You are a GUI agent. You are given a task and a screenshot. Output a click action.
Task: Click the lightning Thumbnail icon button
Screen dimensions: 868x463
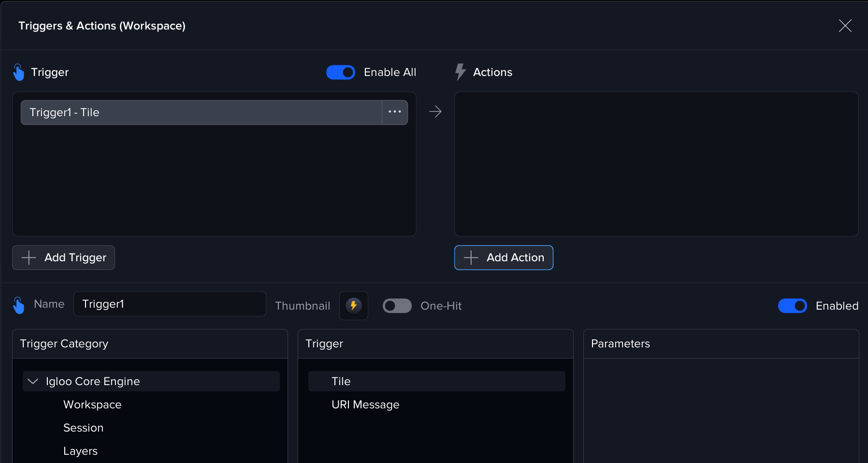(353, 306)
